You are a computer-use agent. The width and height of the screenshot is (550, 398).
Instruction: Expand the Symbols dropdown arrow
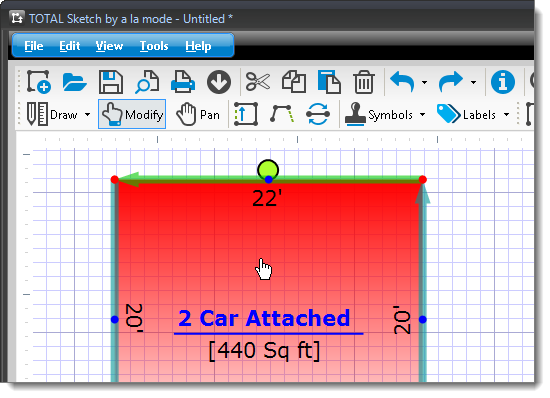(x=422, y=115)
